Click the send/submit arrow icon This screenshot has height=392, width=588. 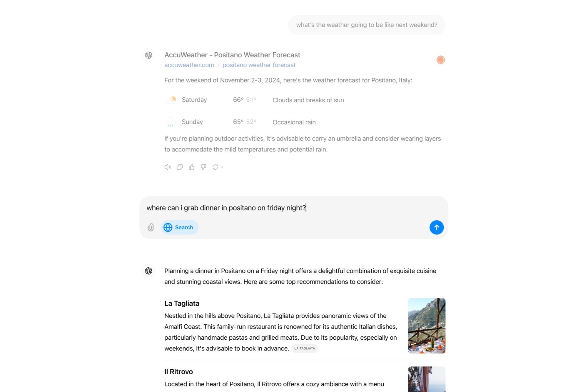[x=436, y=227]
